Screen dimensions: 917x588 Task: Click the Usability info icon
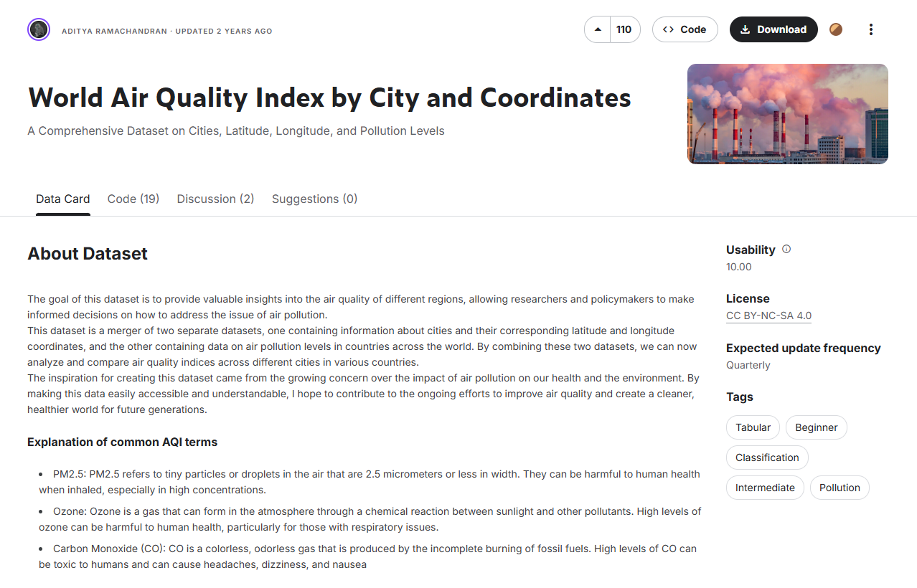click(786, 250)
